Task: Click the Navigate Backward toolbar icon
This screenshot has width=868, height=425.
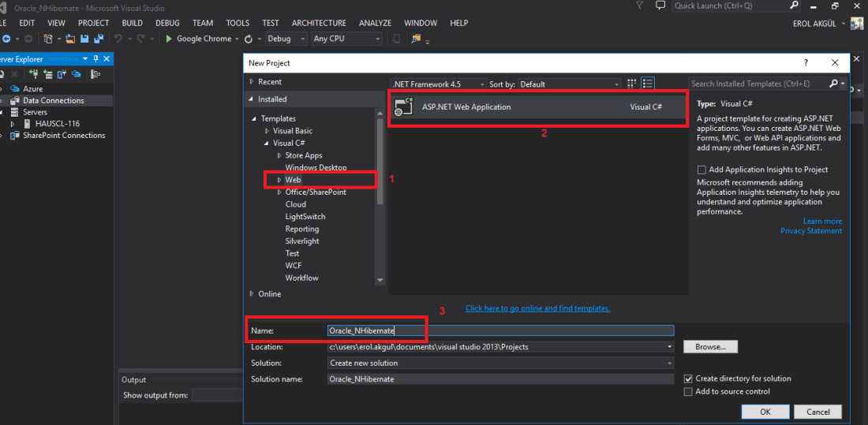Action: click(6, 39)
